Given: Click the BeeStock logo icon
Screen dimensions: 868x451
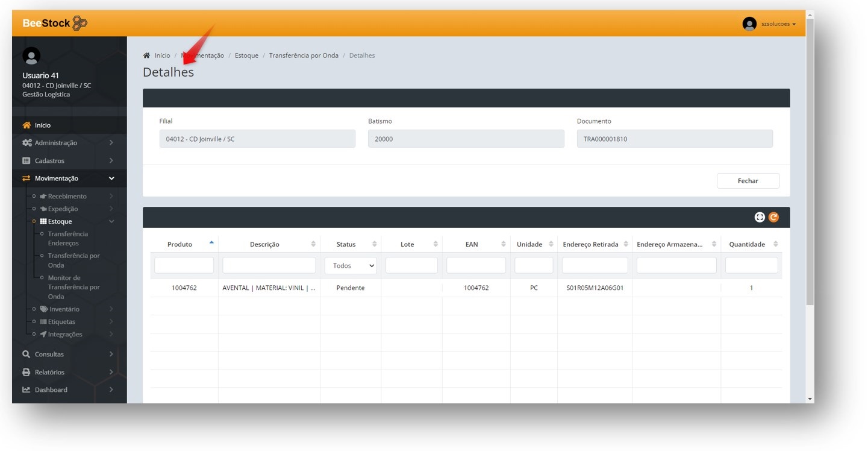Looking at the screenshot, I should [x=80, y=24].
